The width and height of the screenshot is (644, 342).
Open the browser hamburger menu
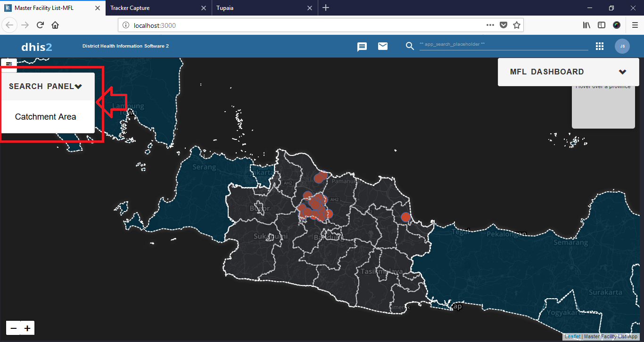pyautogui.click(x=635, y=25)
